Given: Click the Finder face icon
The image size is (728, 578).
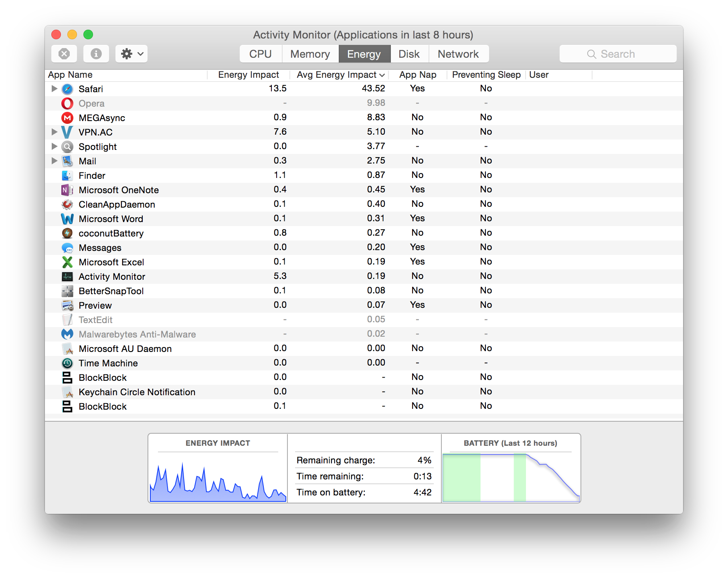Looking at the screenshot, I should (67, 176).
